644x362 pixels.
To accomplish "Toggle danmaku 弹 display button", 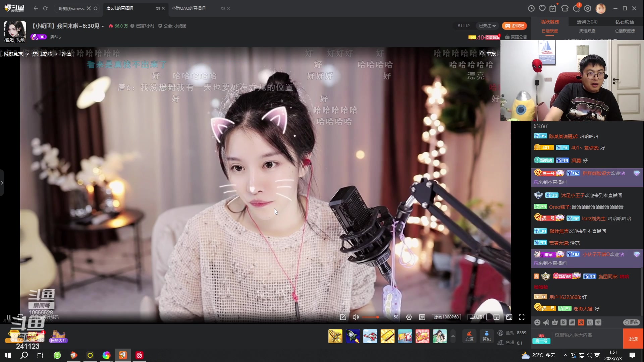I will click(x=422, y=317).
